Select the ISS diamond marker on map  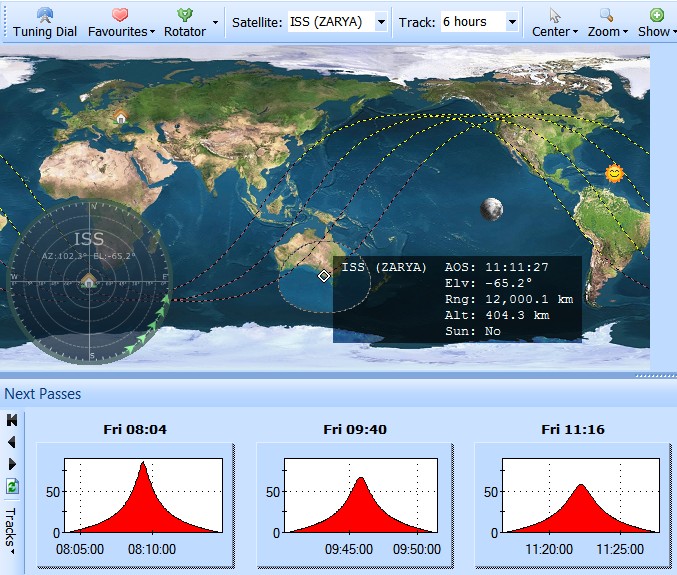(x=324, y=275)
